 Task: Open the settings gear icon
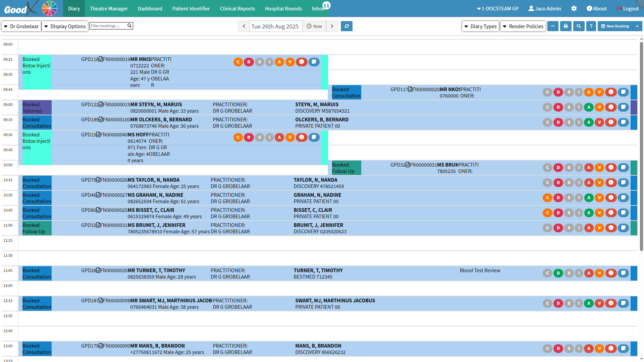(x=574, y=9)
